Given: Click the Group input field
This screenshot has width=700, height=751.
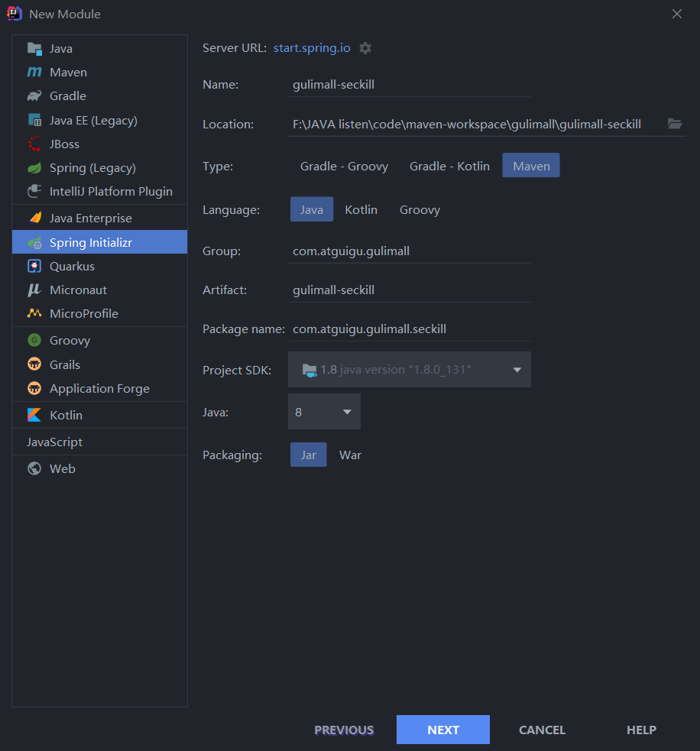Looking at the screenshot, I should point(409,251).
